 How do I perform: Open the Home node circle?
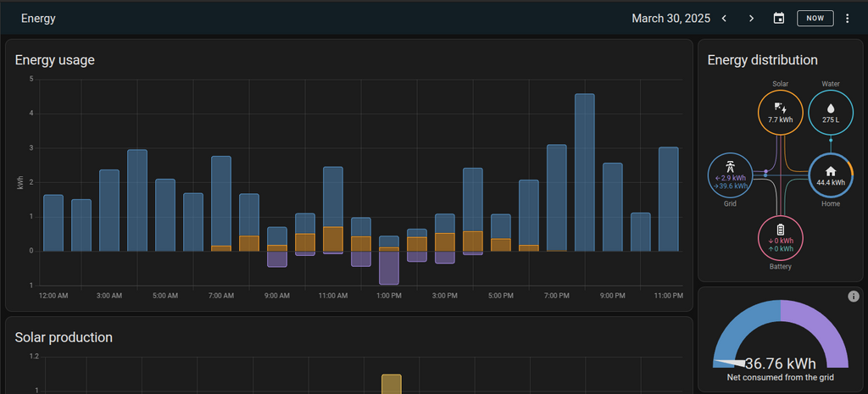831,175
